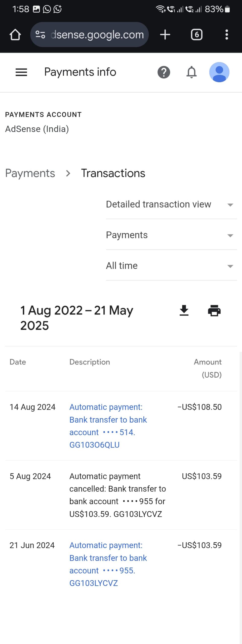Open the tab switcher showing 6 tabs
This screenshot has height=644, width=242.
[196, 34]
